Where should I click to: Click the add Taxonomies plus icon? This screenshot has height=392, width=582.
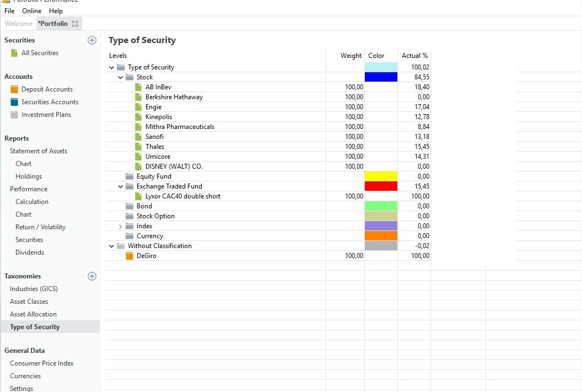click(91, 276)
